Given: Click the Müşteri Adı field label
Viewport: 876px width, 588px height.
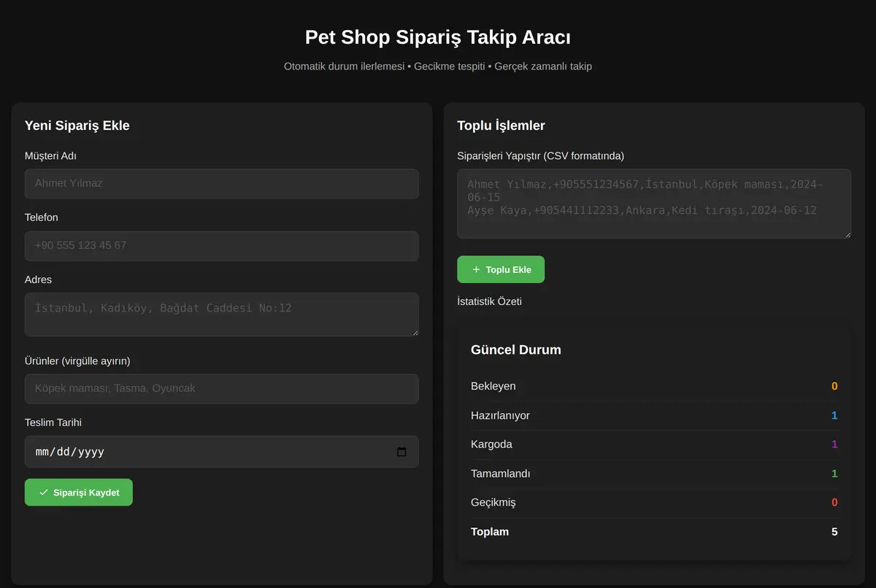Looking at the screenshot, I should (50, 155).
